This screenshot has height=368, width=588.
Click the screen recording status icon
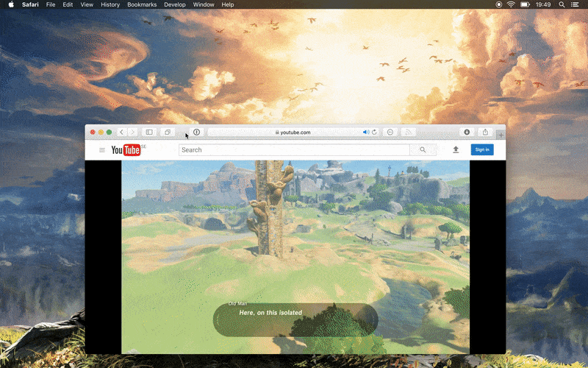[x=499, y=4]
